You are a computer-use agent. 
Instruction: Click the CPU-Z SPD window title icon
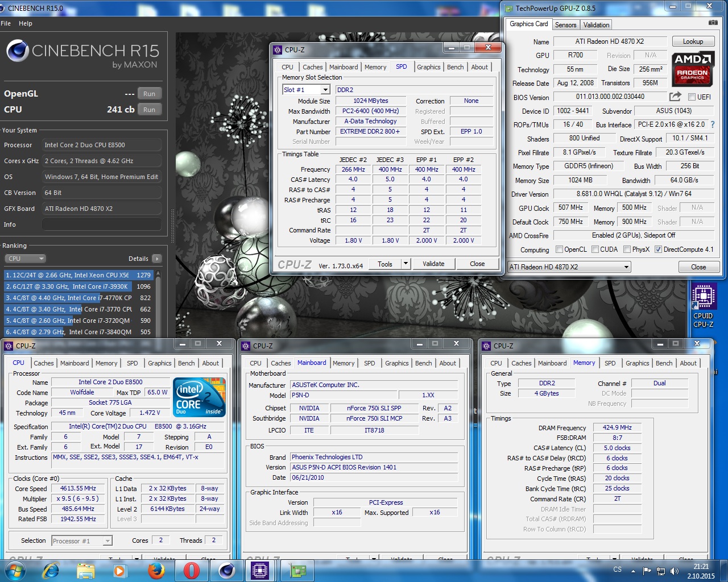(278, 49)
